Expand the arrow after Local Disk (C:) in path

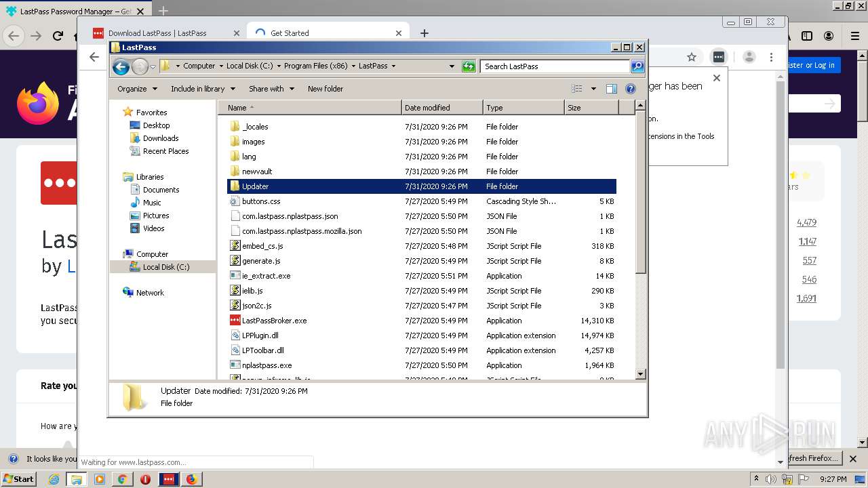click(x=278, y=66)
